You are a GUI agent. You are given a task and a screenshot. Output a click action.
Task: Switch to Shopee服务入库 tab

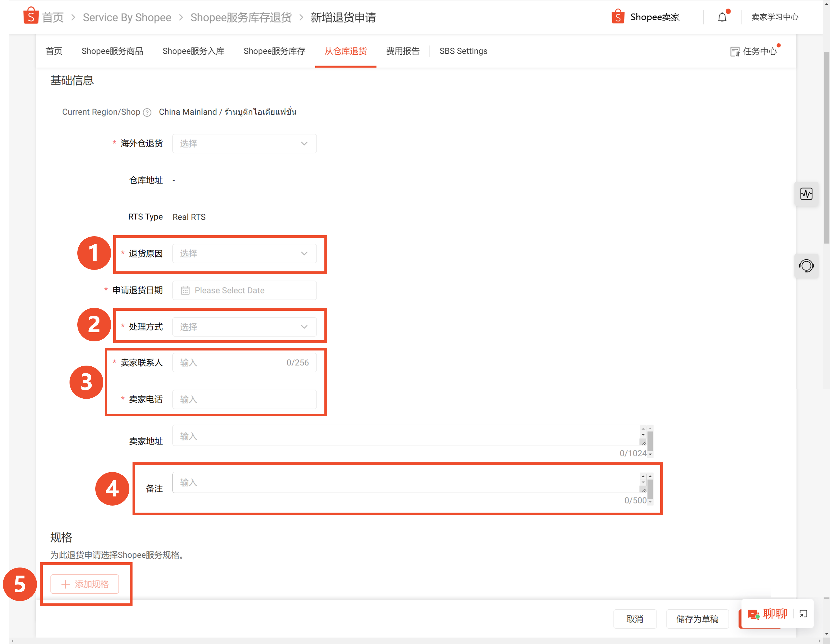[x=193, y=51]
